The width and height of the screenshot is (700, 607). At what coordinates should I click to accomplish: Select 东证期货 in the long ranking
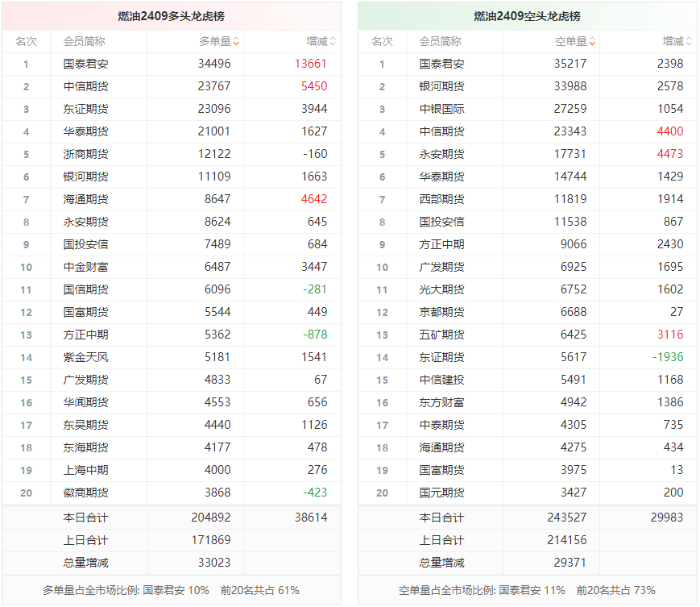85,109
